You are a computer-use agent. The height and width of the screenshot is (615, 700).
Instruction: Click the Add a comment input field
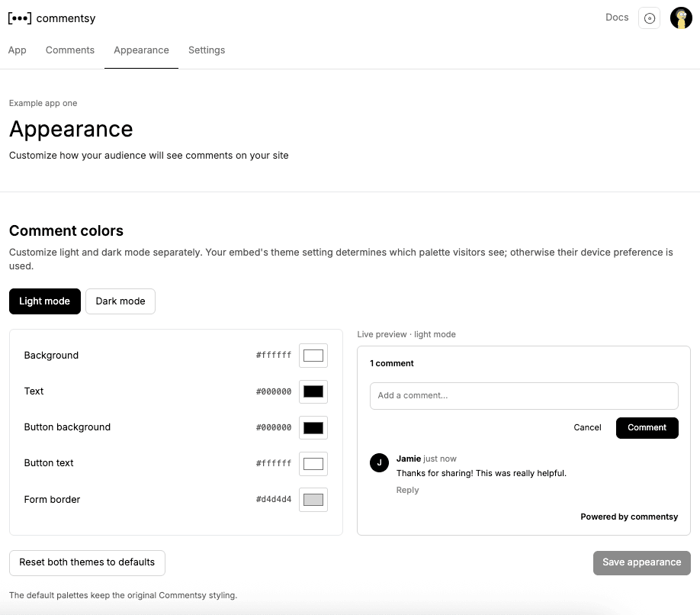524,396
